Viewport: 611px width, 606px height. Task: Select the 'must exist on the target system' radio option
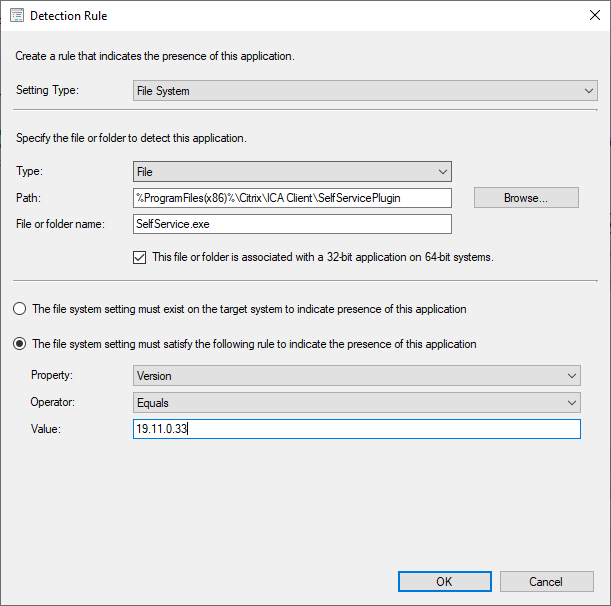tap(19, 309)
